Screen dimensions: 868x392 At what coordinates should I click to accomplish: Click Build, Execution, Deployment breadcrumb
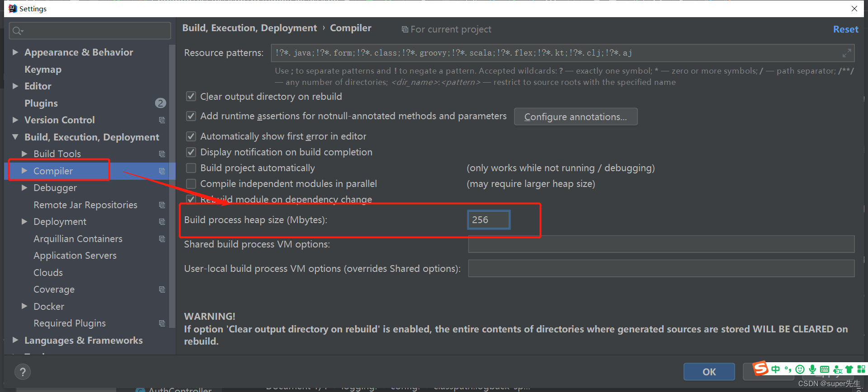[250, 28]
